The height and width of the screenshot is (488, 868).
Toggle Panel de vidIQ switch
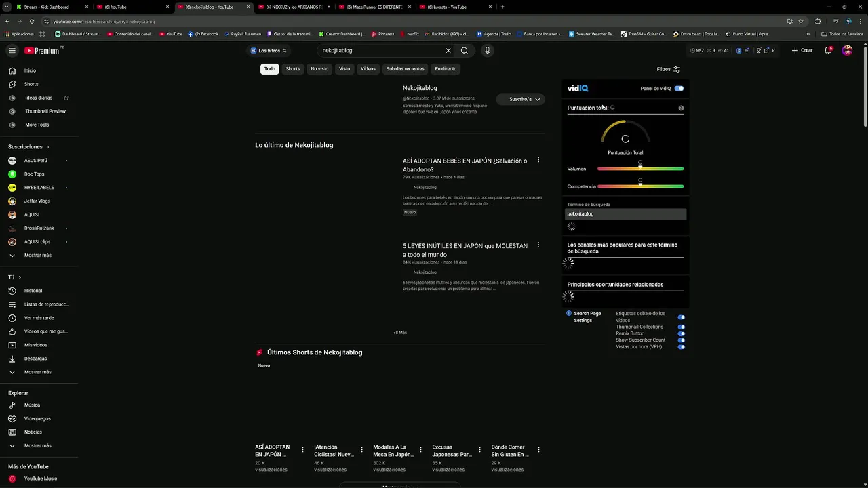679,89
